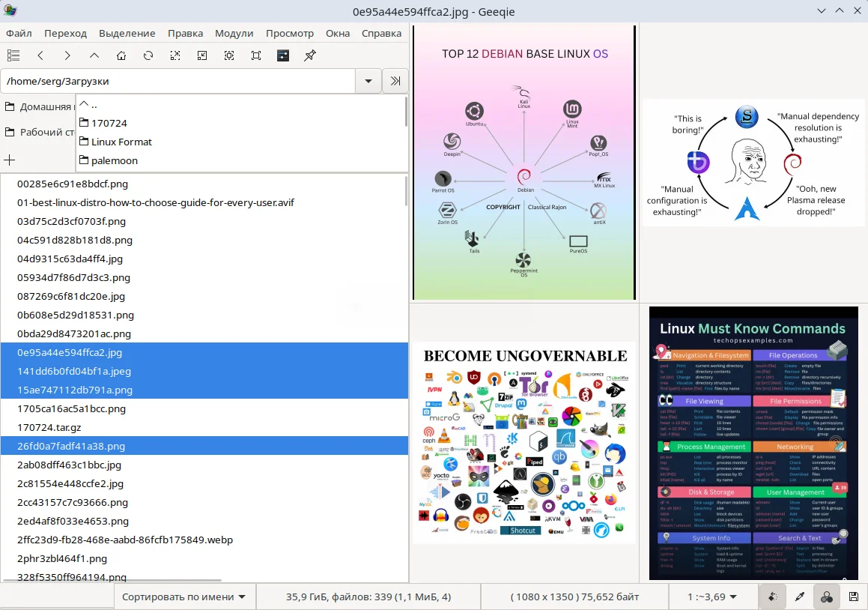The image size is (868, 610).
Task: Toggle EXIF rotation button in the status bar
Action: tap(773, 597)
